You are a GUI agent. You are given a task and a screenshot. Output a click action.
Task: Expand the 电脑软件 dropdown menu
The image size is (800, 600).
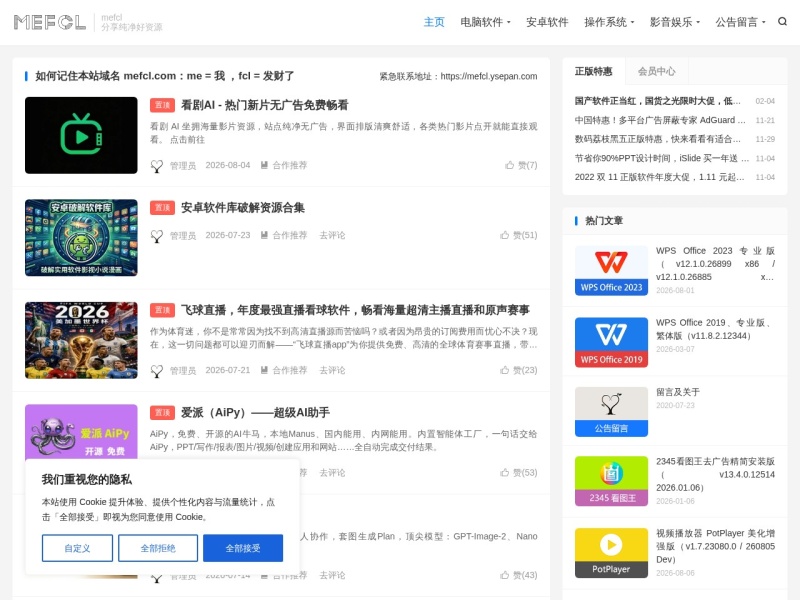[485, 22]
